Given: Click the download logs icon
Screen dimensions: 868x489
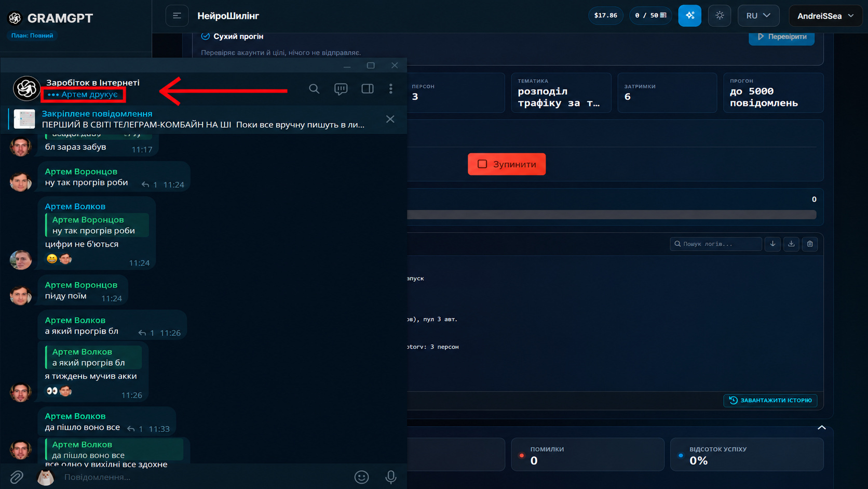Looking at the screenshot, I should point(791,244).
